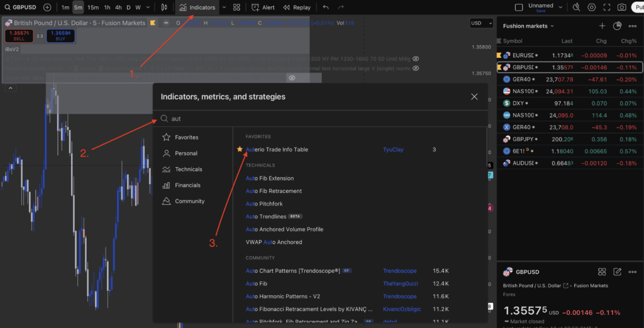The image size is (644, 328).
Task: Open chart settings hexagon icon
Action: point(592,8)
